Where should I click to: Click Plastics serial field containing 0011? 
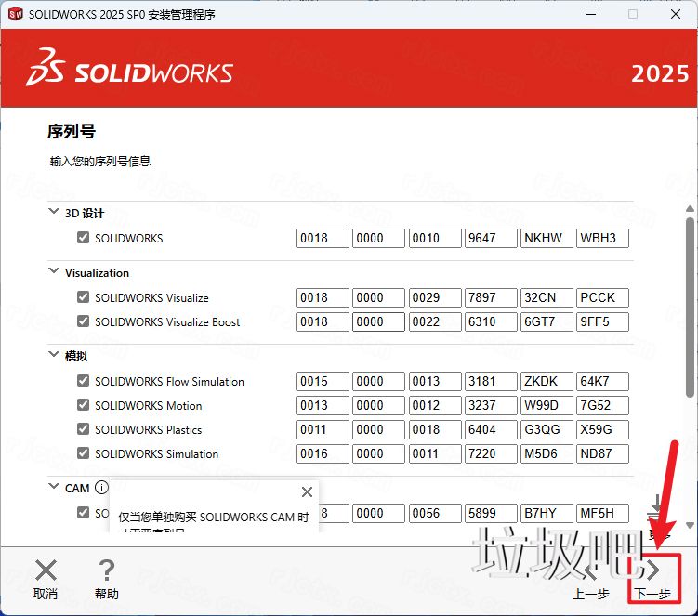tap(323, 429)
